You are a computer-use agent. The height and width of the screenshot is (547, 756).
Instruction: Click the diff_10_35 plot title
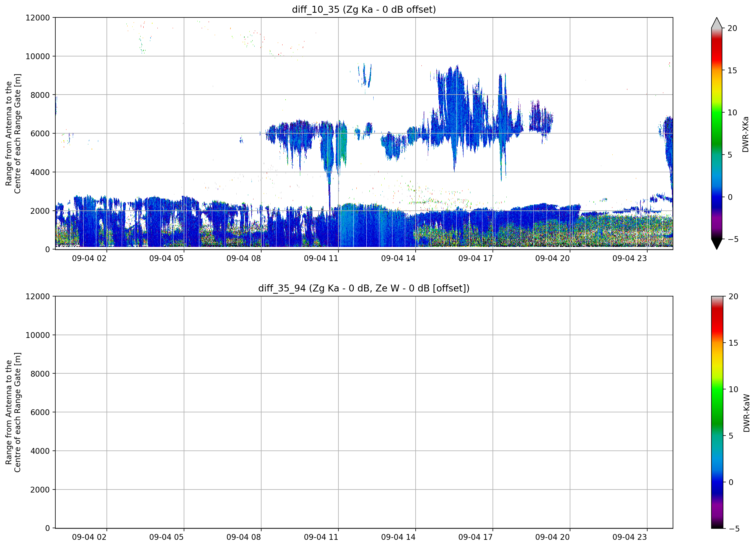coord(364,9)
